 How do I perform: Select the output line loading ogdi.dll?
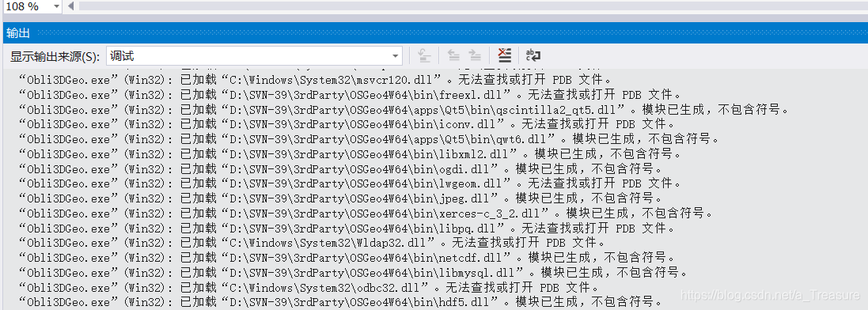(341, 169)
